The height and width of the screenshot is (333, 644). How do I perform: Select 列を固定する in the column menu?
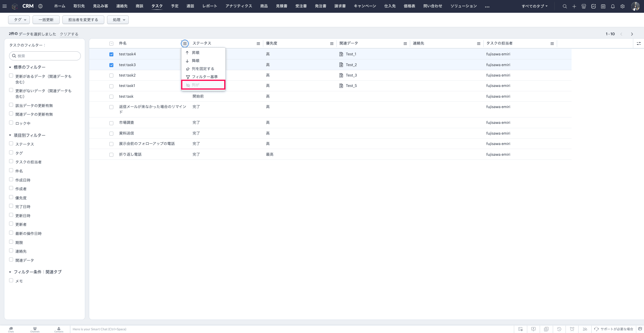(x=203, y=69)
